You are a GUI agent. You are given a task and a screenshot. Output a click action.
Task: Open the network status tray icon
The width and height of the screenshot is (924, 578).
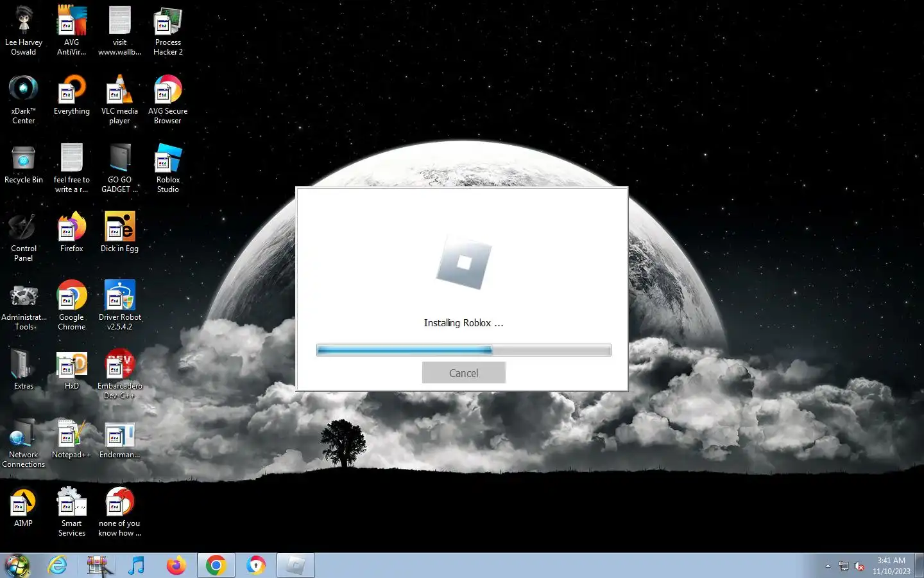[844, 566]
